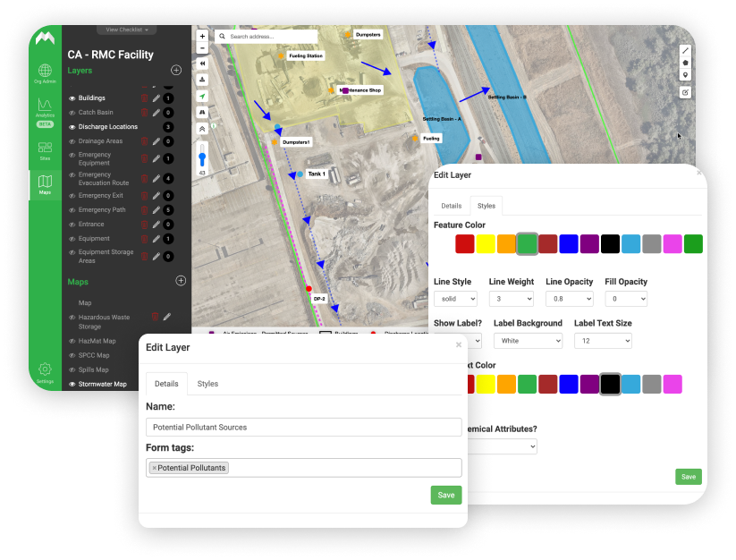736x560 pixels.
Task: Go to Sites in sidebar
Action: (x=45, y=150)
